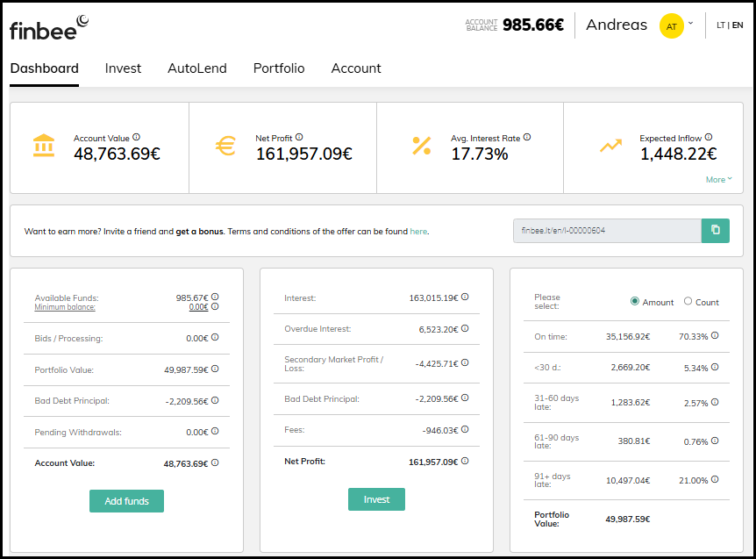This screenshot has width=756, height=559.
Task: Click info icon next to Fees value
Action: click(x=465, y=429)
